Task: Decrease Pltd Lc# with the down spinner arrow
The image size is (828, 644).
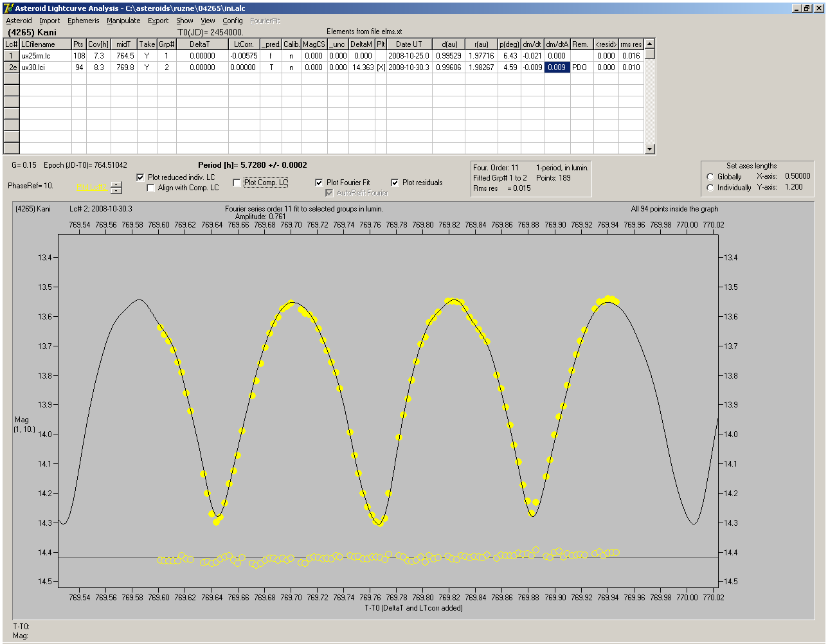Action: (x=116, y=190)
